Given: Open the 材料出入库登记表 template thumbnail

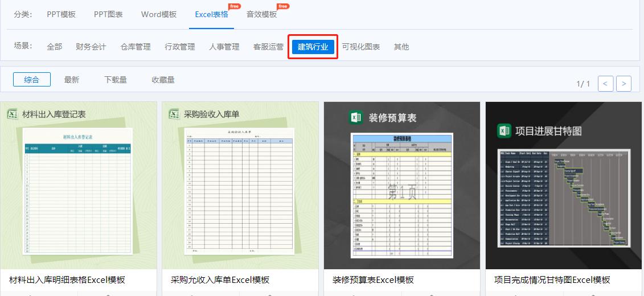Looking at the screenshot, I should point(79,186).
